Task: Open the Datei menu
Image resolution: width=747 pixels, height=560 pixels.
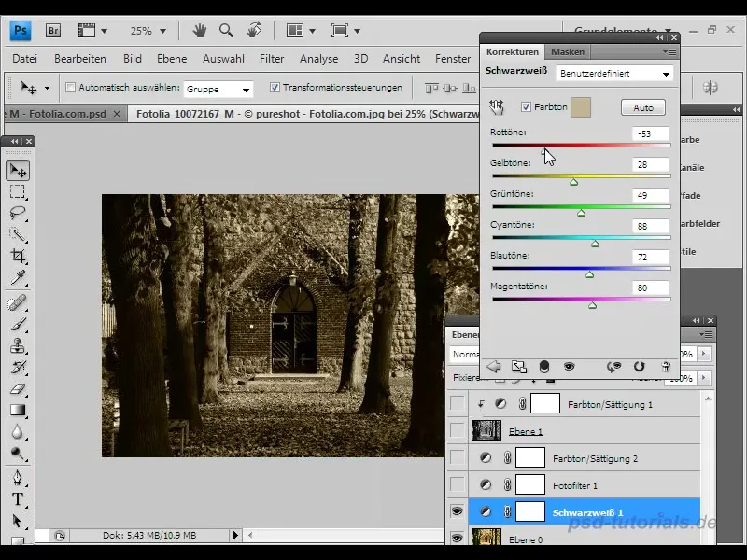Action: (25, 59)
